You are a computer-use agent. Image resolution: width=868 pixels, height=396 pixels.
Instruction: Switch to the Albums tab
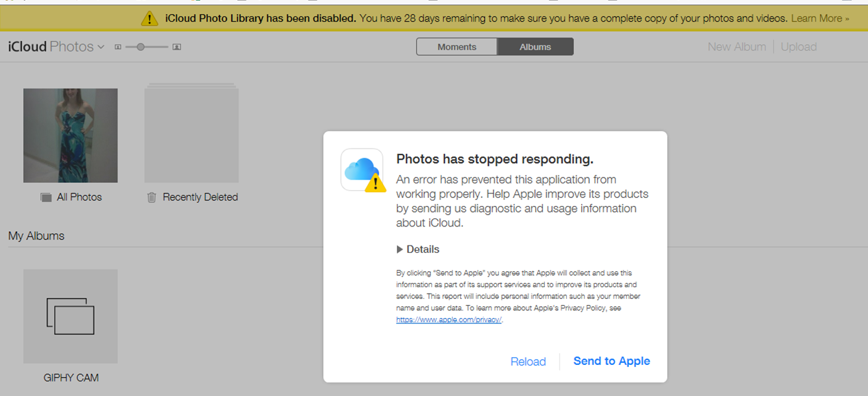tap(535, 47)
